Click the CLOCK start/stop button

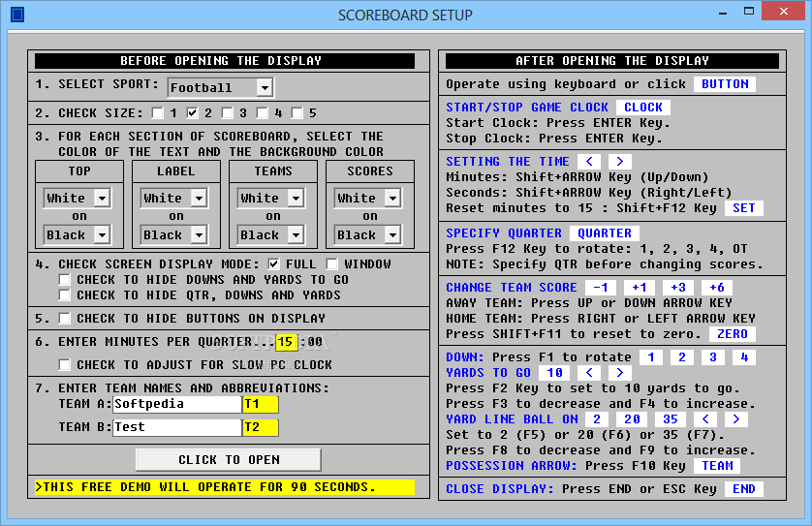tap(643, 108)
